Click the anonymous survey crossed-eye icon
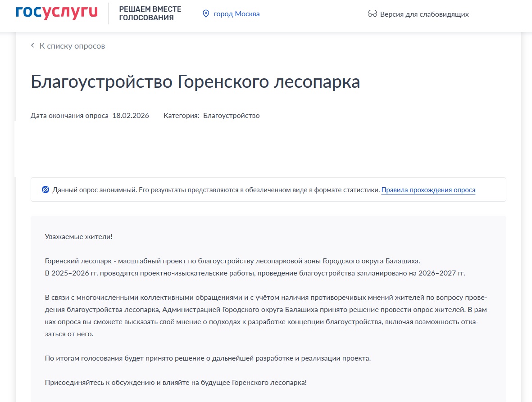The width and height of the screenshot is (532, 402). (45, 190)
